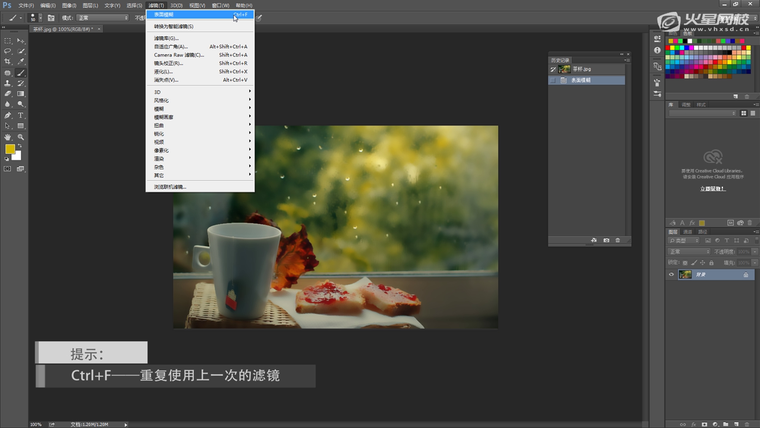Select the Hand tool
This screenshot has height=428, width=760.
8,137
